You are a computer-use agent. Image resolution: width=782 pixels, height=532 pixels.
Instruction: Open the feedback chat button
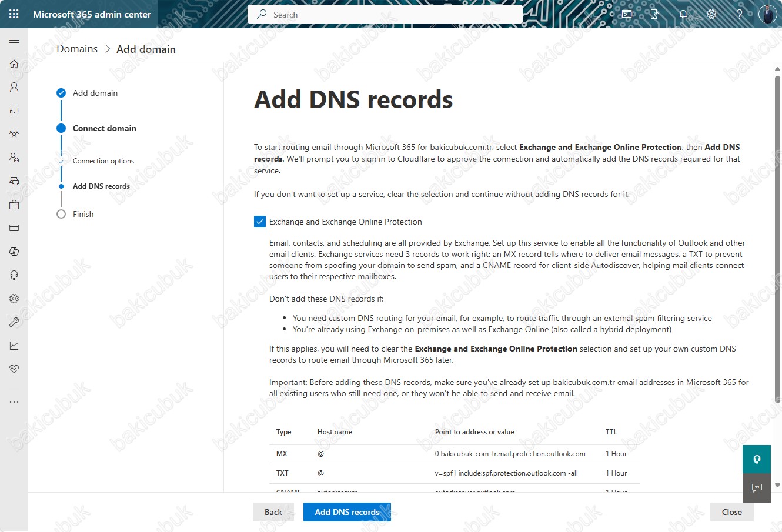(757, 488)
